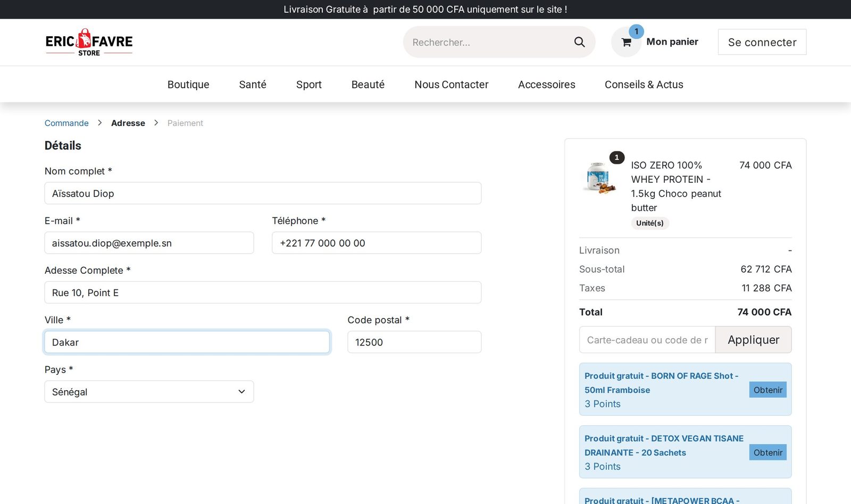This screenshot has height=504, width=851.
Task: Click the E-mail input field
Action: tap(149, 243)
